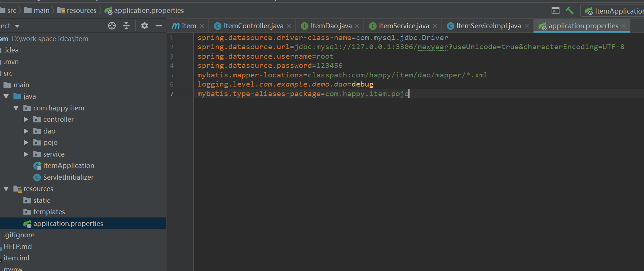Close the ItemDao.java tab
This screenshot has height=271, width=644.
coord(357,26)
